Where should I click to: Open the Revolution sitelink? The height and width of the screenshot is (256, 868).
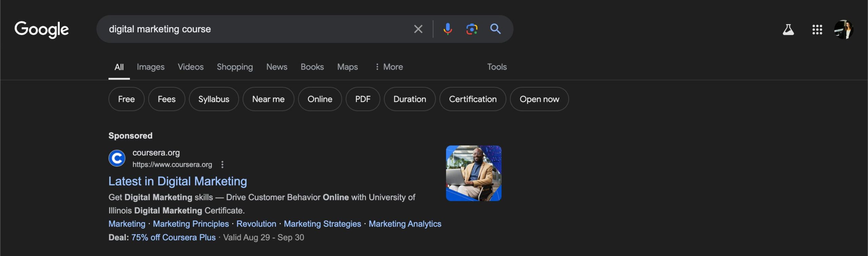pyautogui.click(x=256, y=224)
